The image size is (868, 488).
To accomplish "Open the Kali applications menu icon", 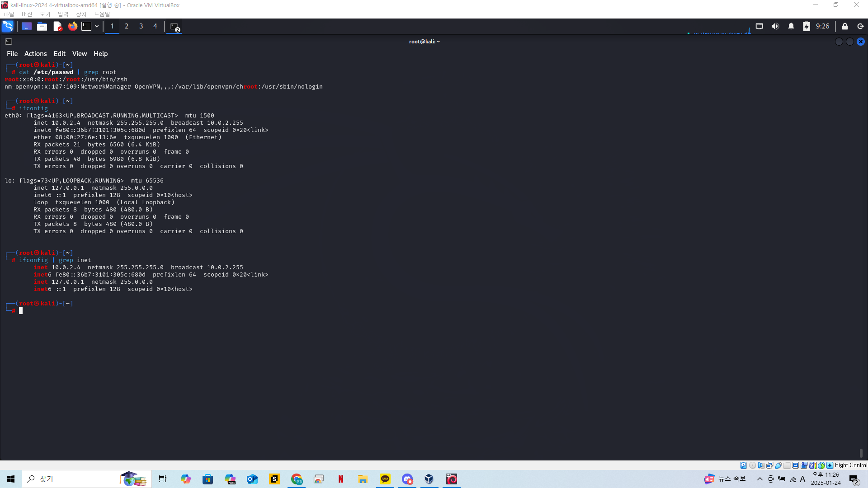I will click(8, 26).
